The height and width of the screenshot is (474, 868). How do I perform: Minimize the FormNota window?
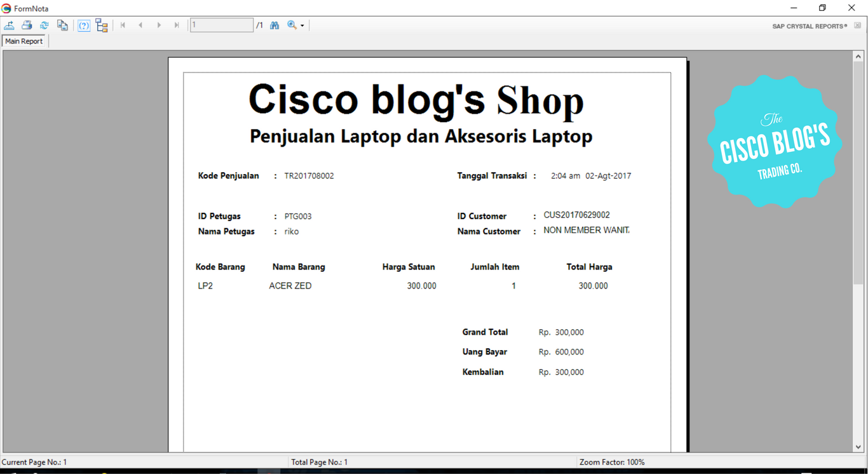tap(794, 8)
